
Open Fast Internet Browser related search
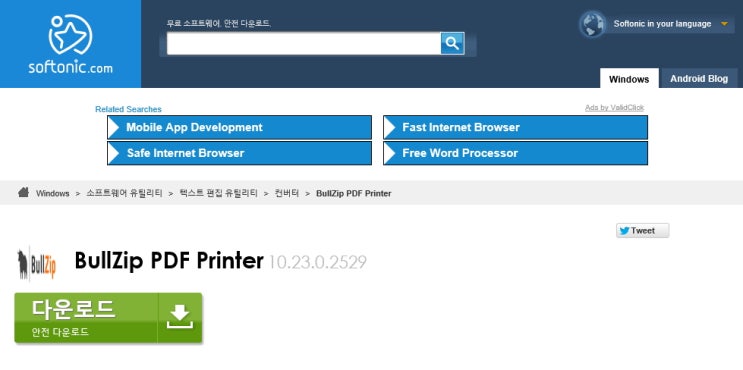click(x=515, y=127)
